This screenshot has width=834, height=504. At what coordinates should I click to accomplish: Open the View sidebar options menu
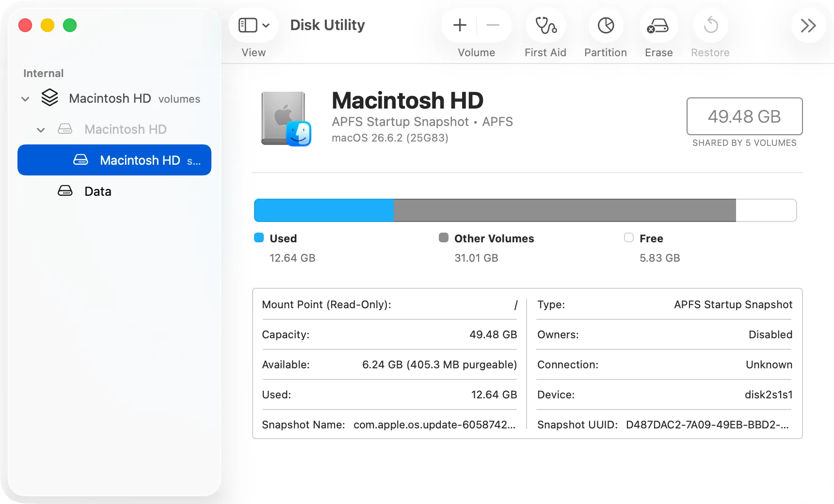click(254, 25)
